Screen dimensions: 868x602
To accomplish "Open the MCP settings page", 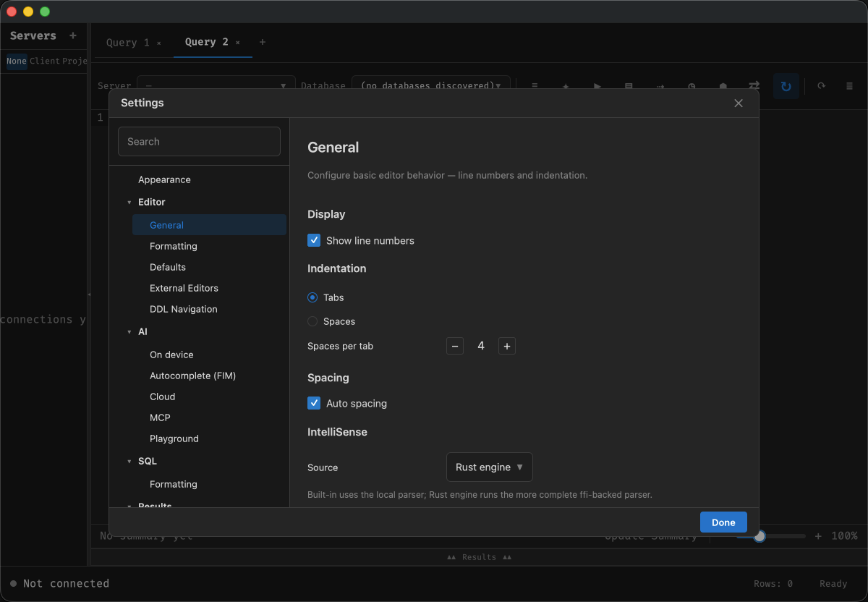I will click(x=160, y=417).
